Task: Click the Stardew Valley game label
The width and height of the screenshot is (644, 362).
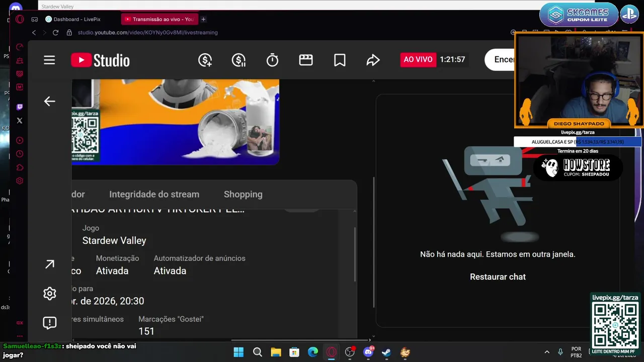Action: [114, 240]
